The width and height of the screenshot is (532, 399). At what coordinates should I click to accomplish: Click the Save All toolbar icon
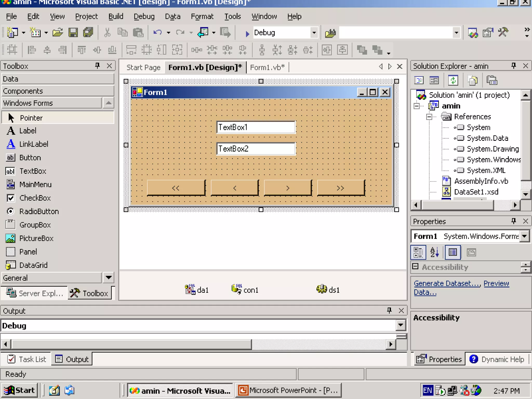pyautogui.click(x=88, y=32)
